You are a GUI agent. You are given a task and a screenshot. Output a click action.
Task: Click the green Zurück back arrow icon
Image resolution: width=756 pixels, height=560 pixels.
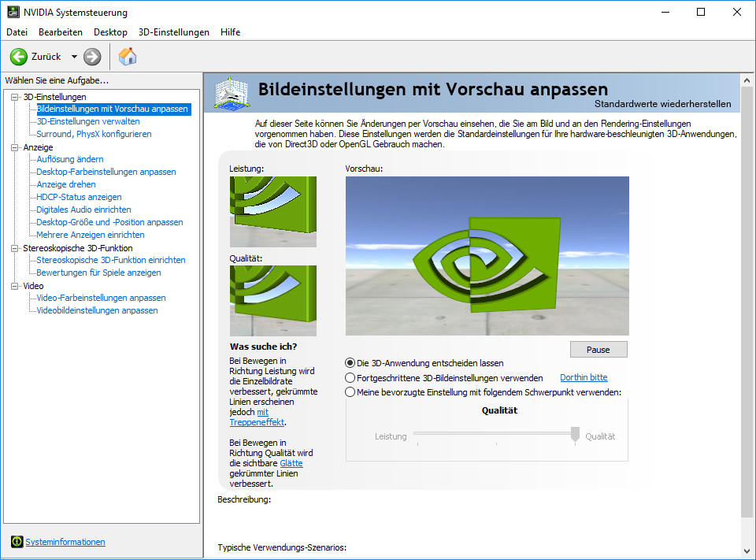[x=18, y=56]
